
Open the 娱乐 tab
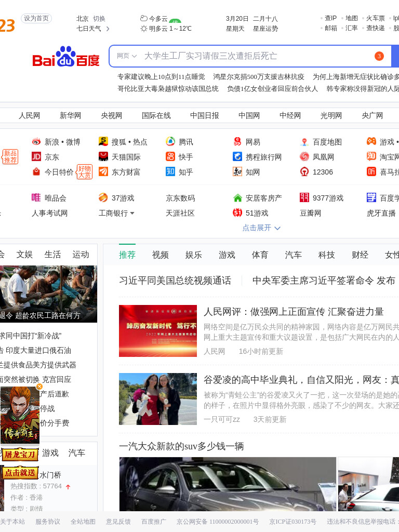point(194,255)
